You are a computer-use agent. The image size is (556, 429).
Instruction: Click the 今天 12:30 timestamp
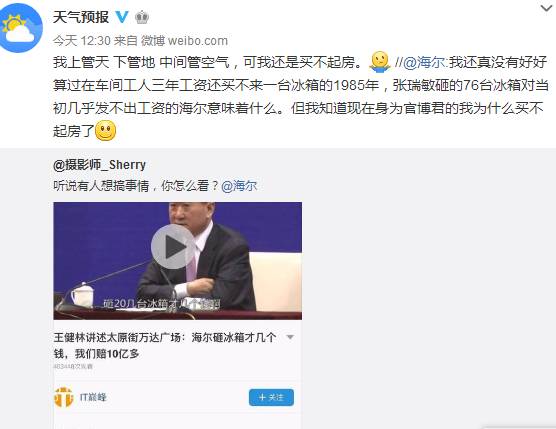[82, 41]
